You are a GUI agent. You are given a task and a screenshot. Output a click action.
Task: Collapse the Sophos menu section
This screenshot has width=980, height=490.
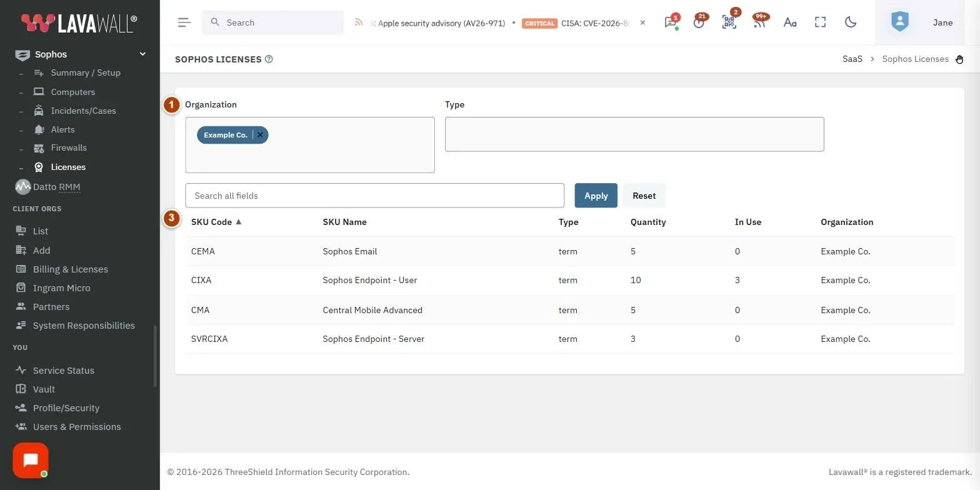coord(142,54)
